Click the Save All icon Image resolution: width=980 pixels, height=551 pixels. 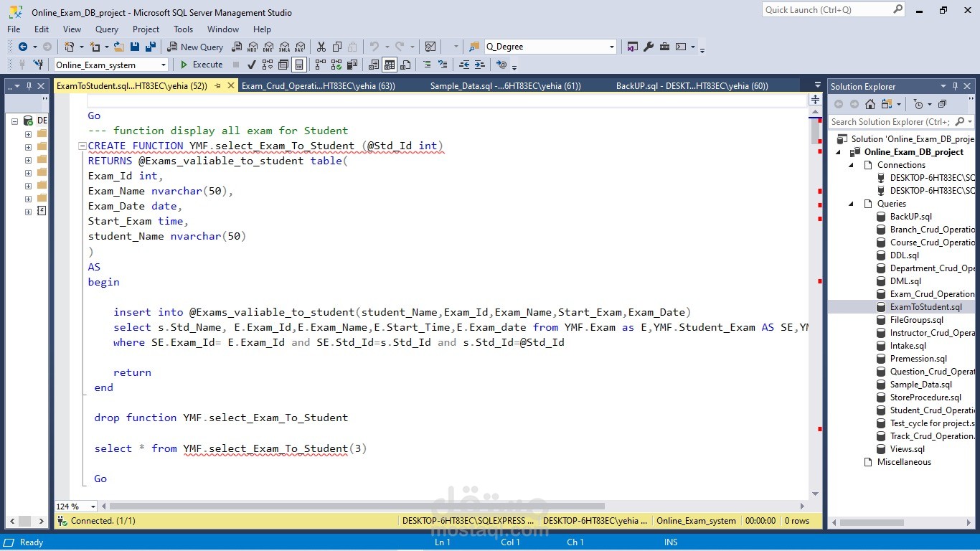pyautogui.click(x=151, y=47)
